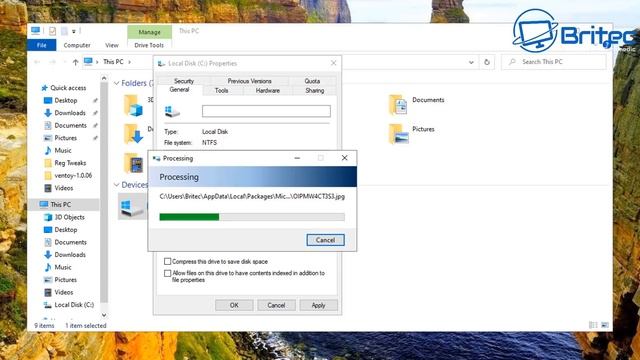Switch to the Security tab
This screenshot has height=360, width=640.
184,81
